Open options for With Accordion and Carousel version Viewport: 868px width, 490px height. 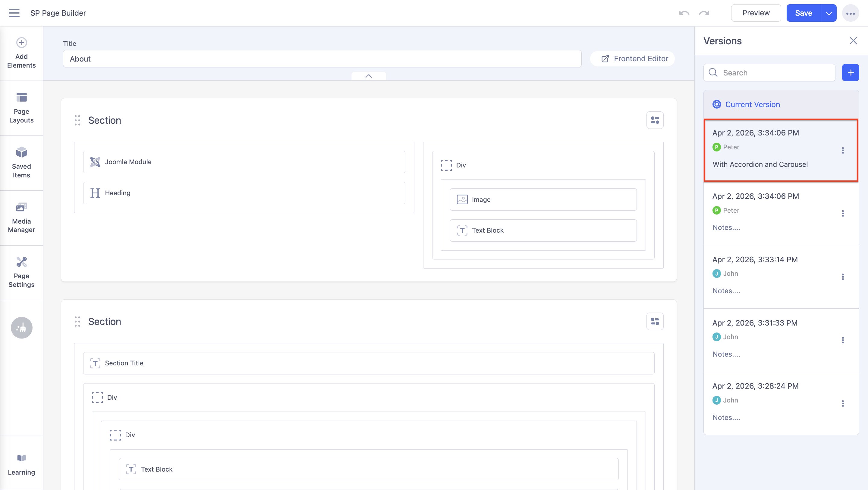pyautogui.click(x=843, y=150)
